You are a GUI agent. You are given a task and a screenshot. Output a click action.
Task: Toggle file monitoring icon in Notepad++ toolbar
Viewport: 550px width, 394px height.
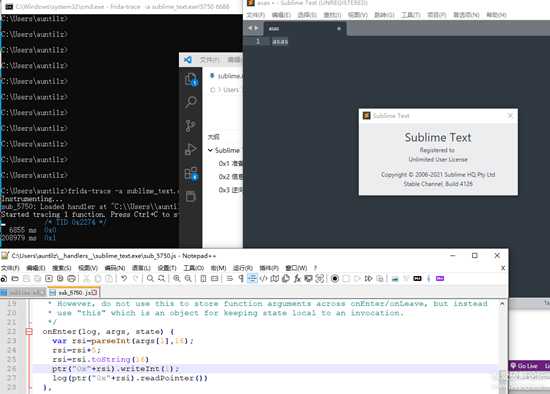coord(320,279)
